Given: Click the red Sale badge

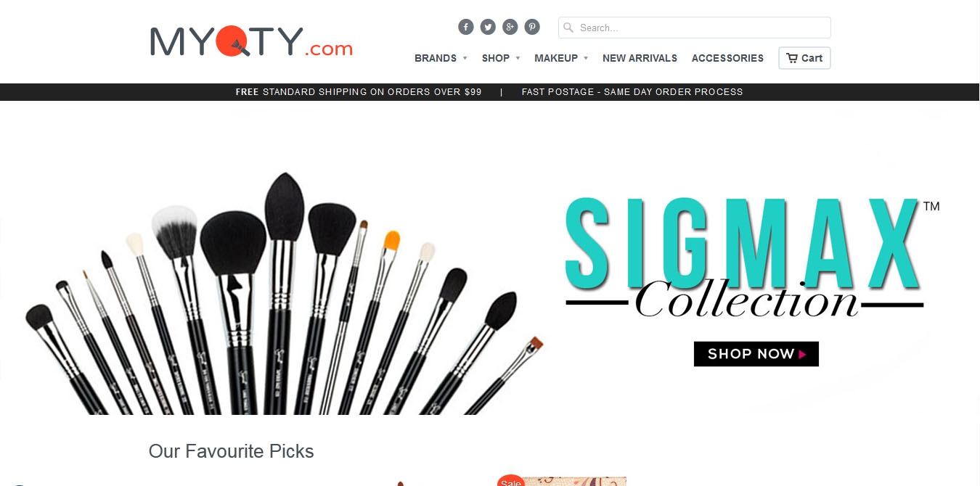Looking at the screenshot, I should click(x=511, y=480).
